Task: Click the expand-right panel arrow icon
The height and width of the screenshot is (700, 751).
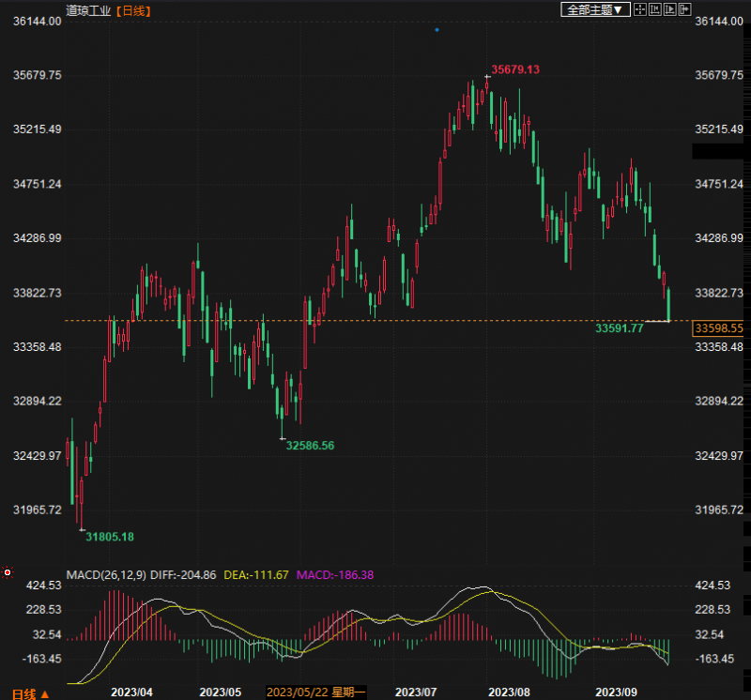Action: [684, 9]
